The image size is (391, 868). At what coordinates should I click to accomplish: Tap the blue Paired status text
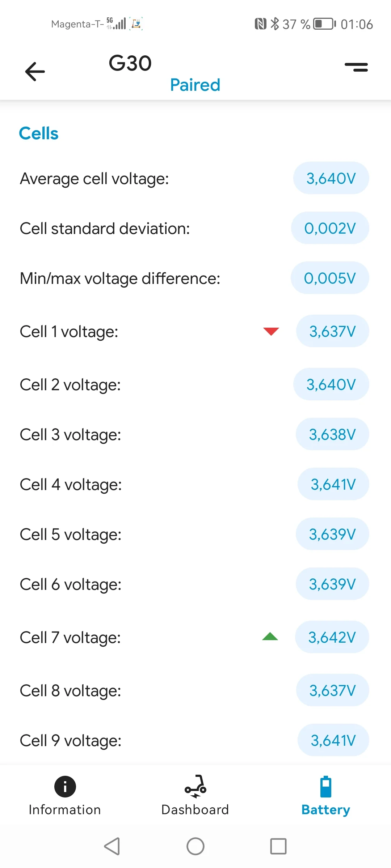tap(195, 85)
